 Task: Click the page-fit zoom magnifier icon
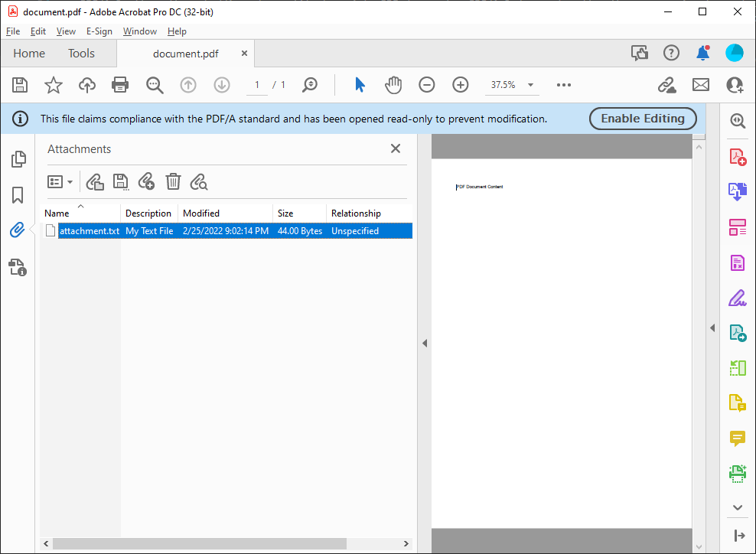coord(310,85)
